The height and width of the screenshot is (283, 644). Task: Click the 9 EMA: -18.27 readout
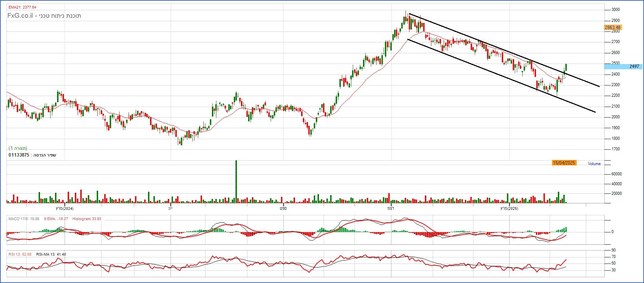[56, 219]
